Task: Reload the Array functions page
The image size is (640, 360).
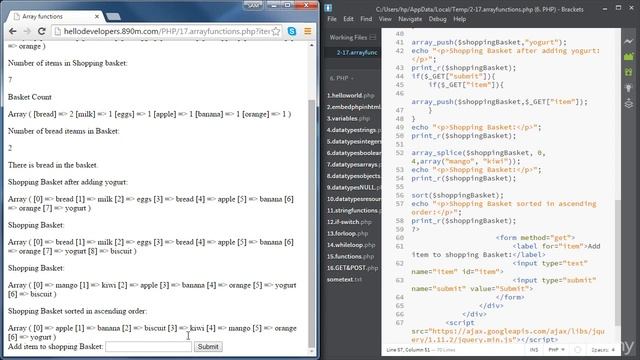Action: (x=42, y=31)
